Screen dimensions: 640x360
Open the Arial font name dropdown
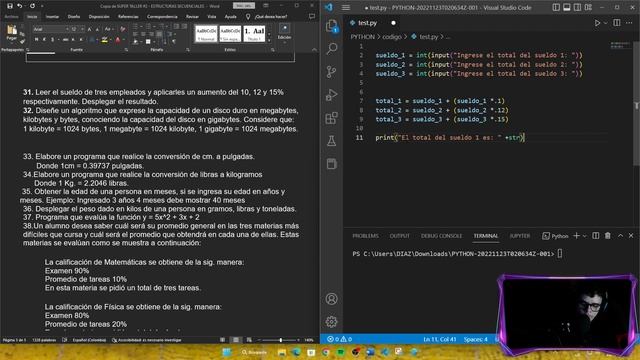(67, 29)
